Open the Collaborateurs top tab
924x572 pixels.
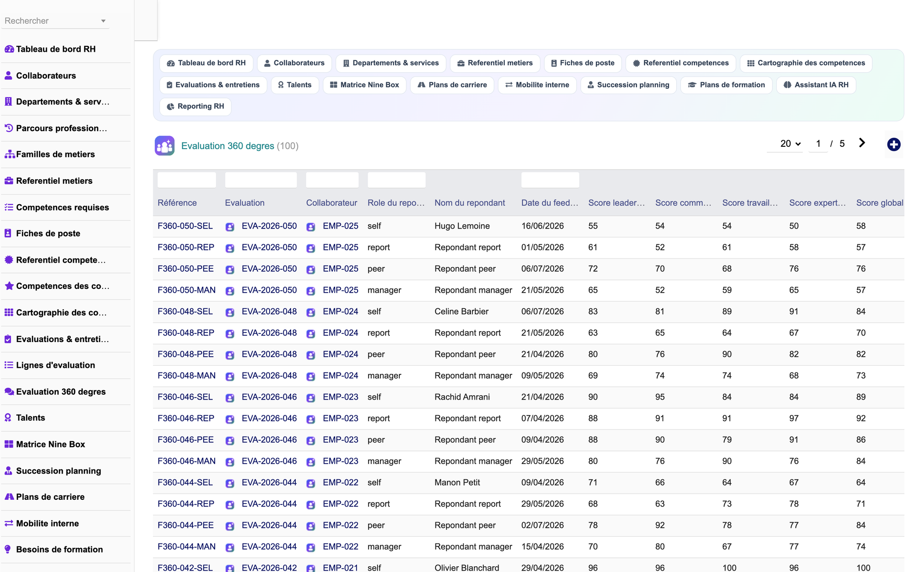coord(294,63)
